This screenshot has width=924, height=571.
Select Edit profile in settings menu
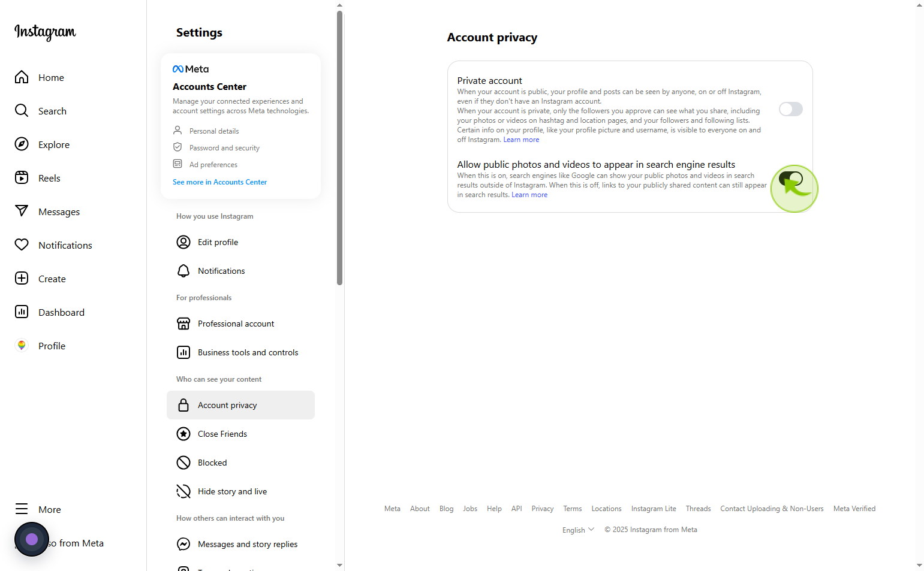coord(240,242)
